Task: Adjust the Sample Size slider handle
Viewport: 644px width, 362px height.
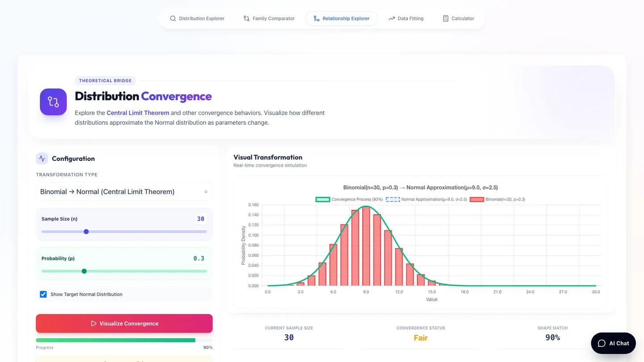Action: [86, 232]
